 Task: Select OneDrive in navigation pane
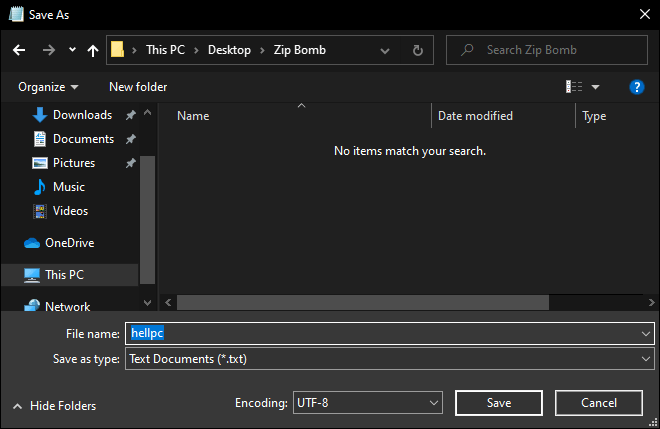click(69, 243)
